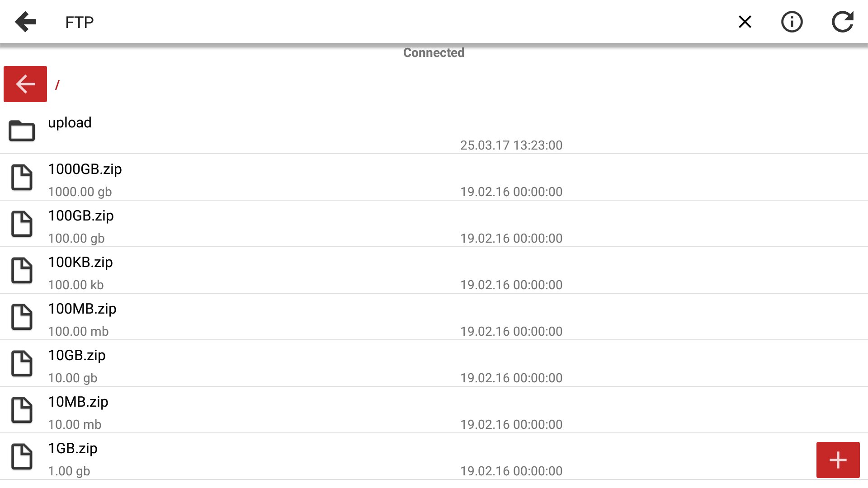Click the 100GB.zip file icon

(22, 224)
